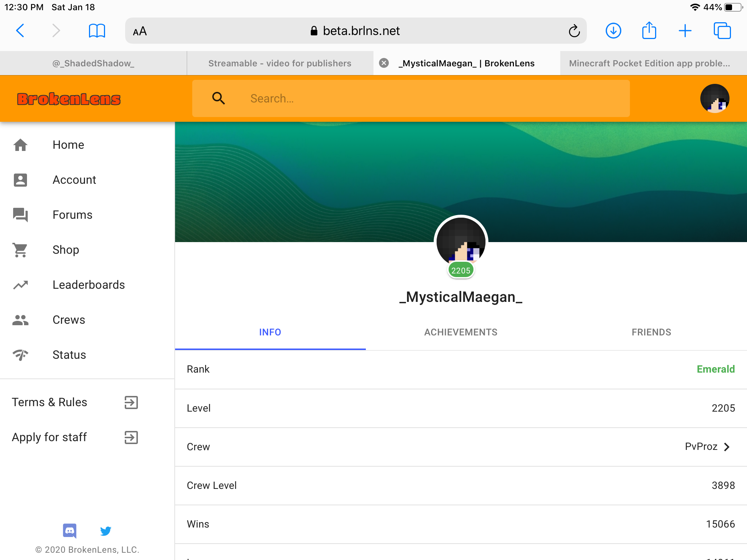Open Safari downloads icon
This screenshot has height=560, width=747.
[614, 31]
